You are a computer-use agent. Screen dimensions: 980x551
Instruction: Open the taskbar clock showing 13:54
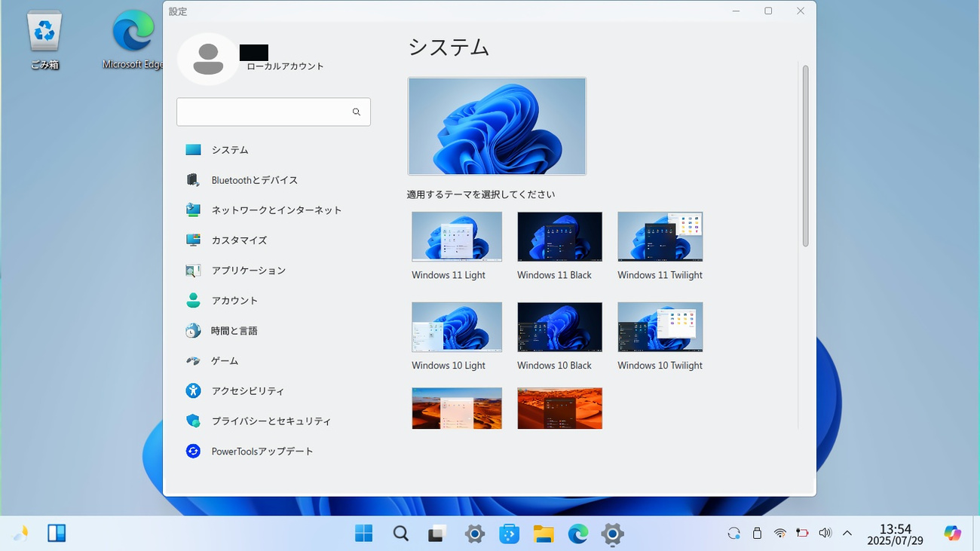(895, 534)
